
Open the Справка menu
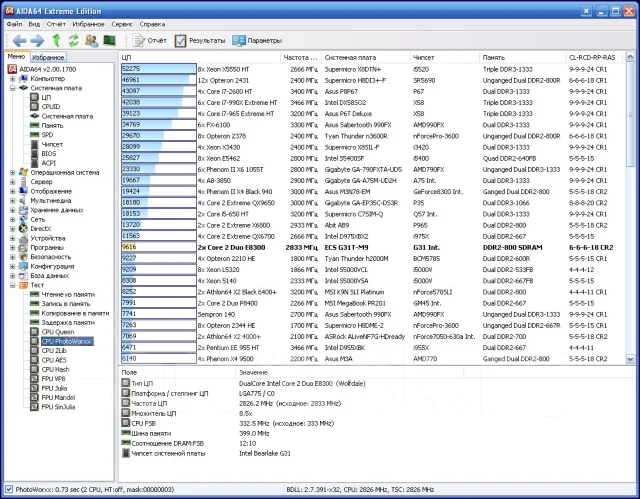tap(152, 24)
